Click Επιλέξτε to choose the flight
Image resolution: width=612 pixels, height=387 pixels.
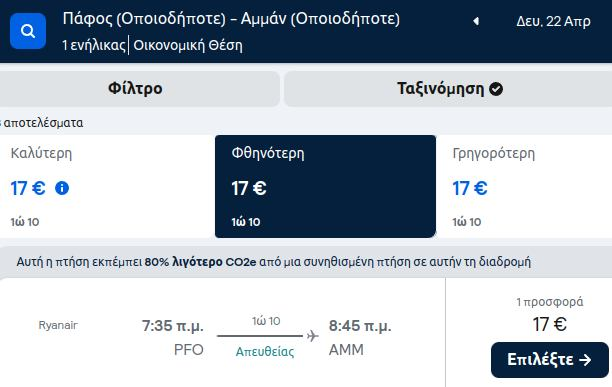(x=550, y=360)
